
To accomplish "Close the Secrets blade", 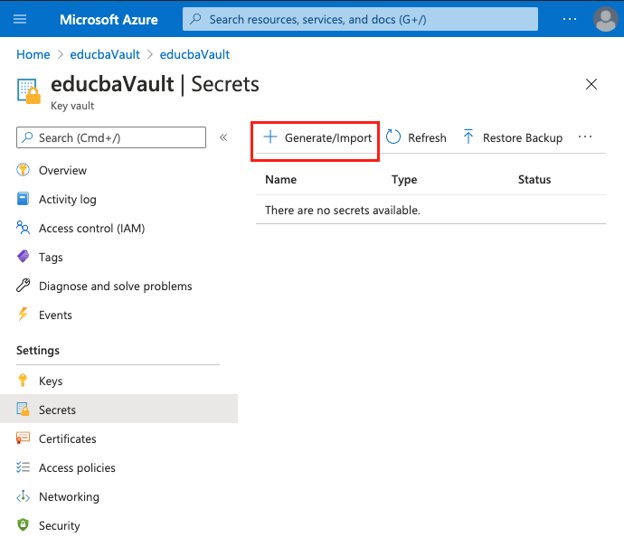I will point(591,84).
